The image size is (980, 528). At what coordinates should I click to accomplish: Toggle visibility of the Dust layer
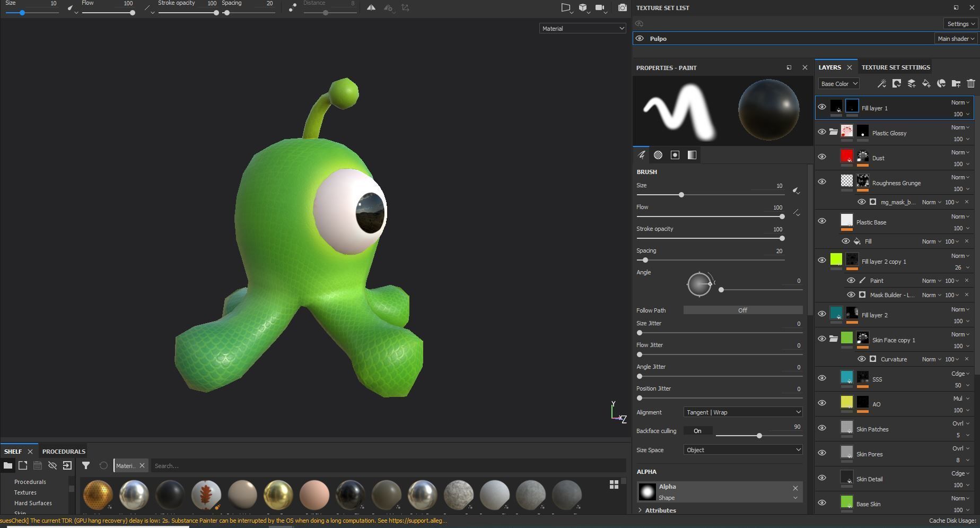coord(822,157)
